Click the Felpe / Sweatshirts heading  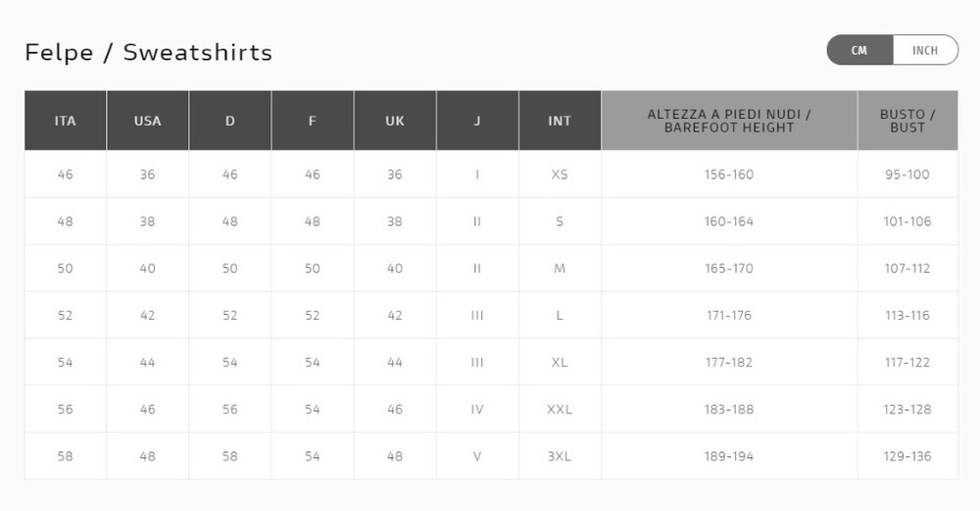coord(149,52)
